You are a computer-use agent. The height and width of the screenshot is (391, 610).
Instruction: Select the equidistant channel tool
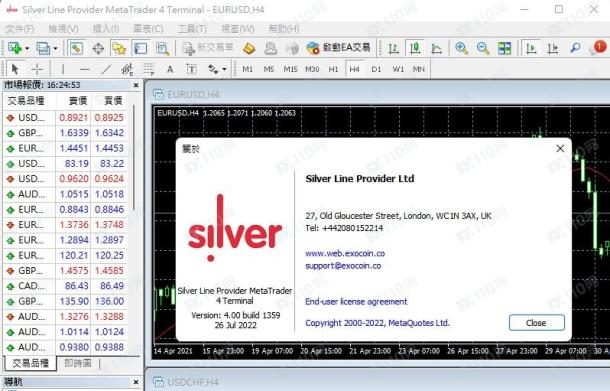[x=127, y=69]
